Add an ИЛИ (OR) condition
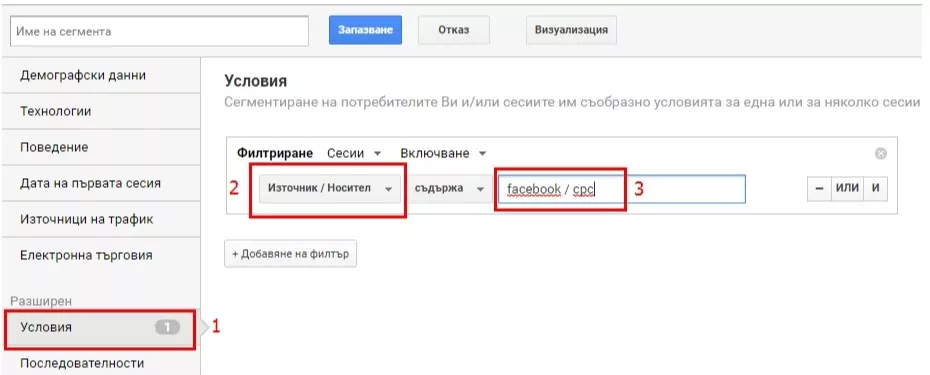This screenshot has height=375, width=930. coord(847,189)
